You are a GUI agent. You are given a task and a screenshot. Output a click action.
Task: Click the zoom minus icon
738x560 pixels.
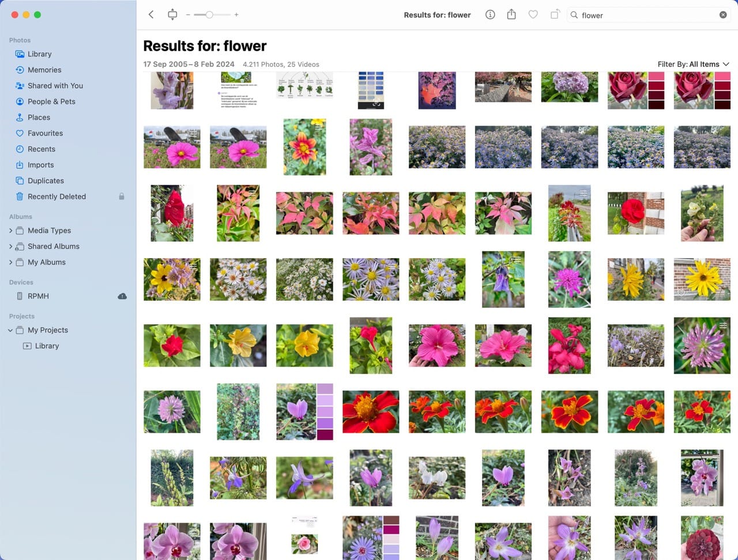pyautogui.click(x=188, y=14)
